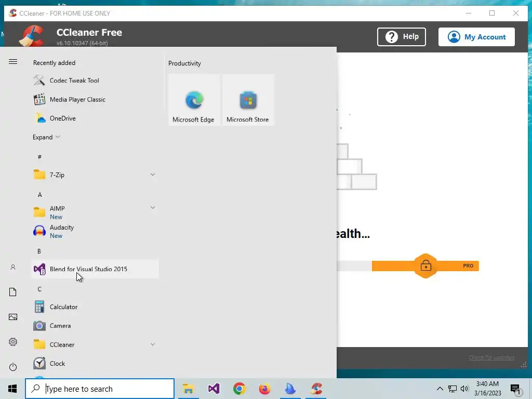532x399 pixels.
Task: Click the Power icon in Start sidebar
Action: pyautogui.click(x=13, y=367)
